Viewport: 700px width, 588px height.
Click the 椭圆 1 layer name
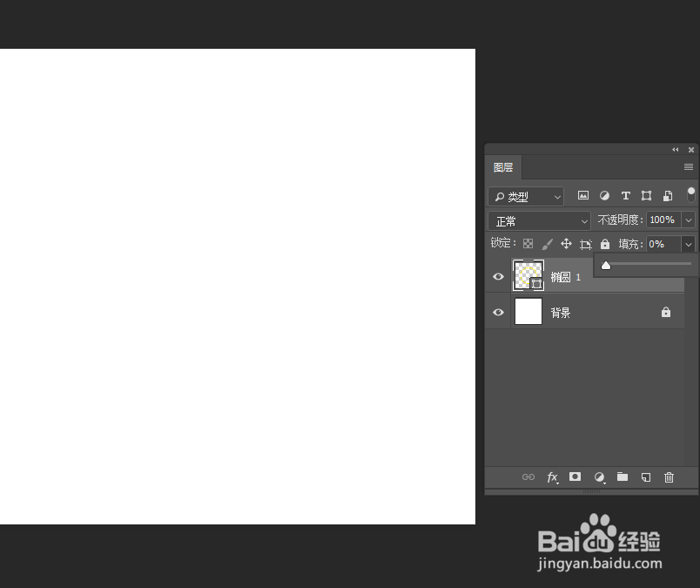coord(566,277)
